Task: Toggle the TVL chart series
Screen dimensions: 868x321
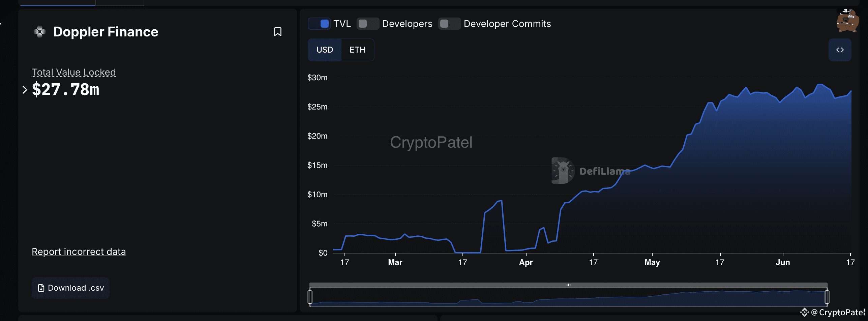Action: [319, 24]
